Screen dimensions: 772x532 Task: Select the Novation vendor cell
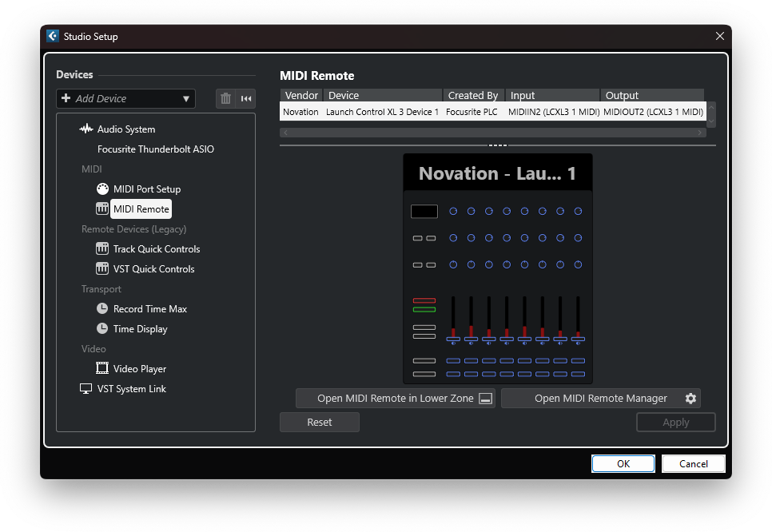(300, 112)
